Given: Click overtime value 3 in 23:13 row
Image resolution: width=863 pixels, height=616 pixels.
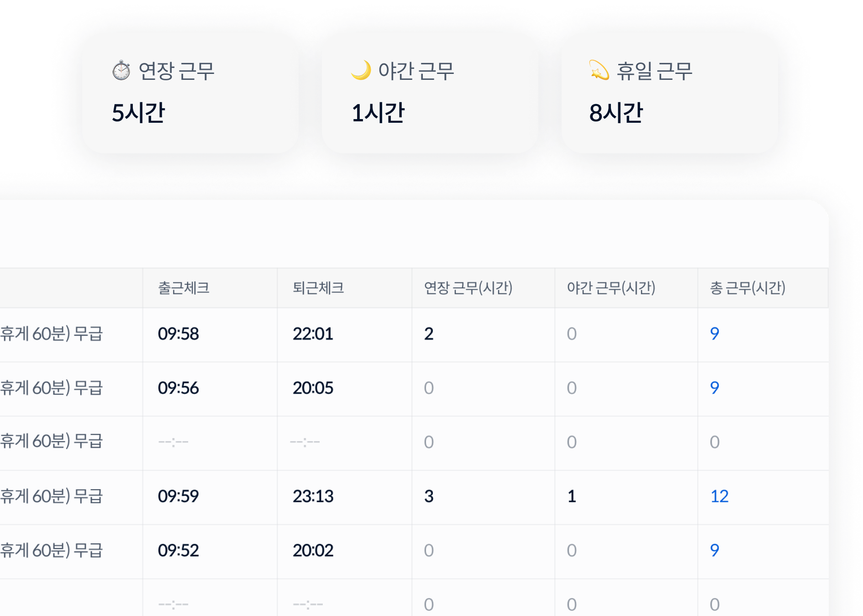Looking at the screenshot, I should click(x=428, y=496).
